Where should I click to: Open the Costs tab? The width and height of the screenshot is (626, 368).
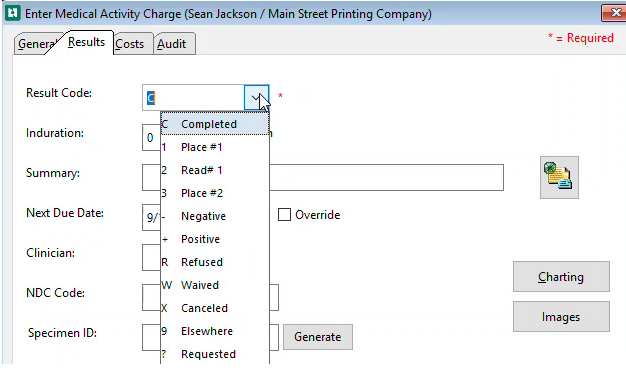coord(130,44)
